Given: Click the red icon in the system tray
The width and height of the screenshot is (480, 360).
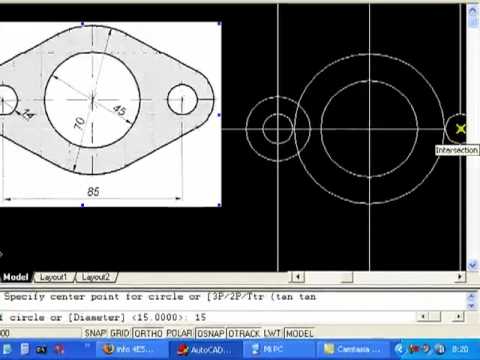Looking at the screenshot, I should tap(415, 349).
